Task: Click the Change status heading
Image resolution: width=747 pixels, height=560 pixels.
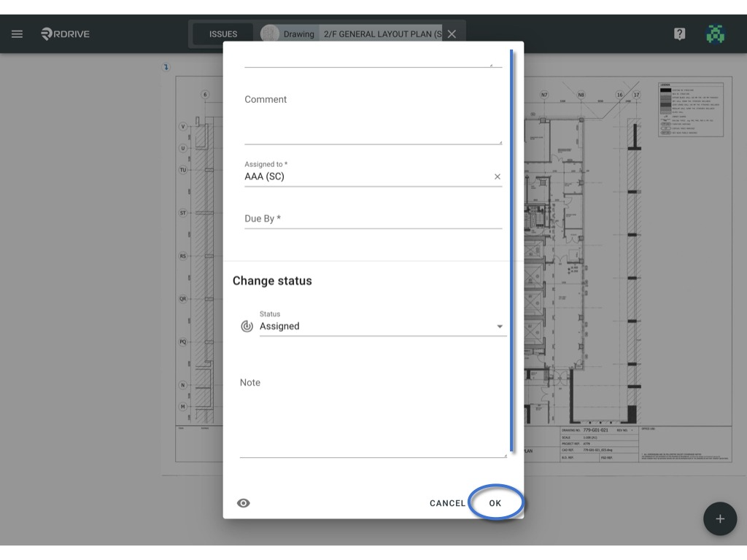Action: (x=272, y=281)
